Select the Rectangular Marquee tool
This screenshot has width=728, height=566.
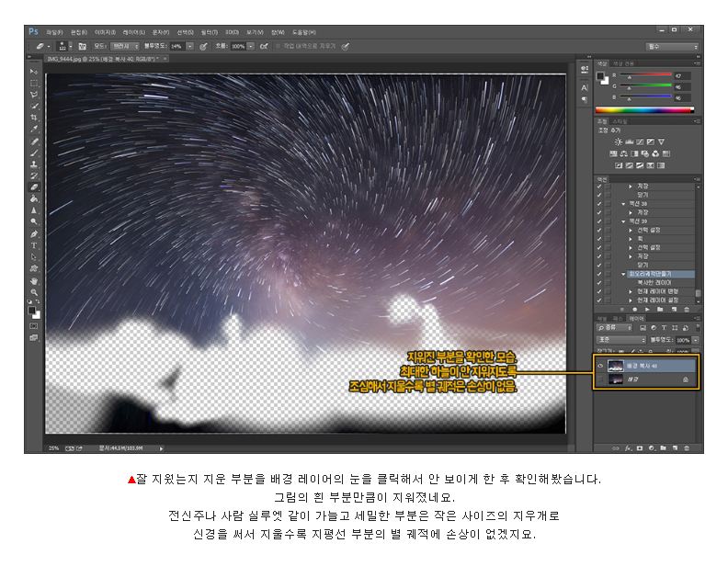click(x=34, y=83)
